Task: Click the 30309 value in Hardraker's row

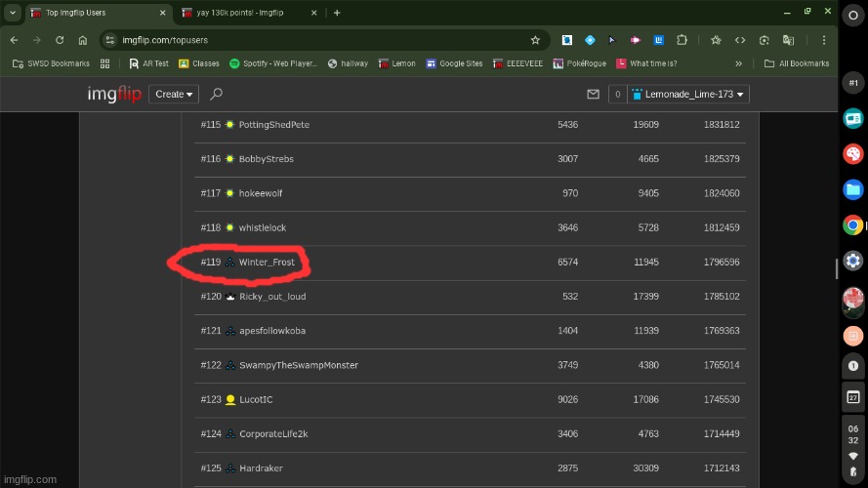Action: point(646,468)
